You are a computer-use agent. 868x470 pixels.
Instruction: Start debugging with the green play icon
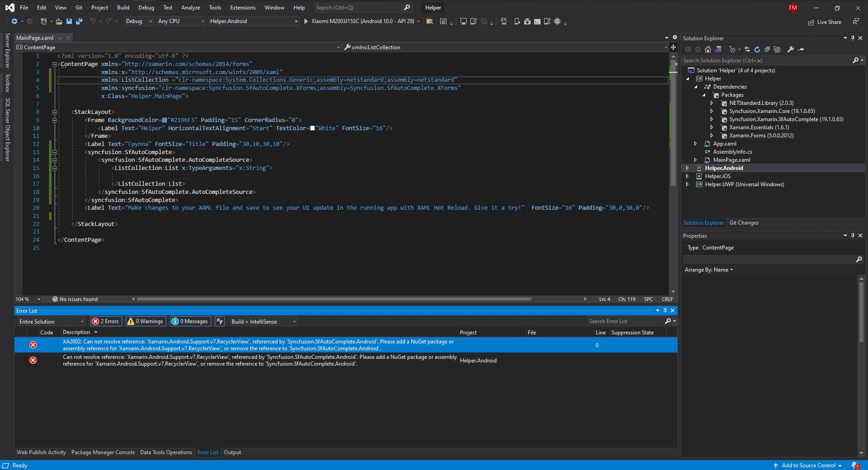tap(306, 21)
